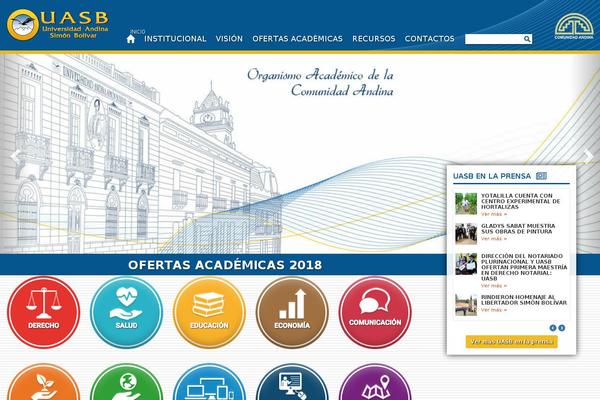The height and width of the screenshot is (400, 600).
Task: Open Gladys Sabat news thumbnail
Action: [466, 233]
